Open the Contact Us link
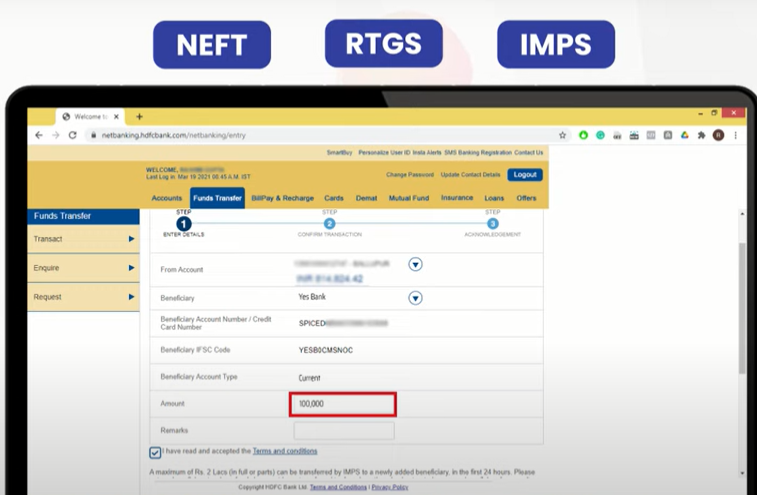This screenshot has width=757, height=495. coord(529,153)
